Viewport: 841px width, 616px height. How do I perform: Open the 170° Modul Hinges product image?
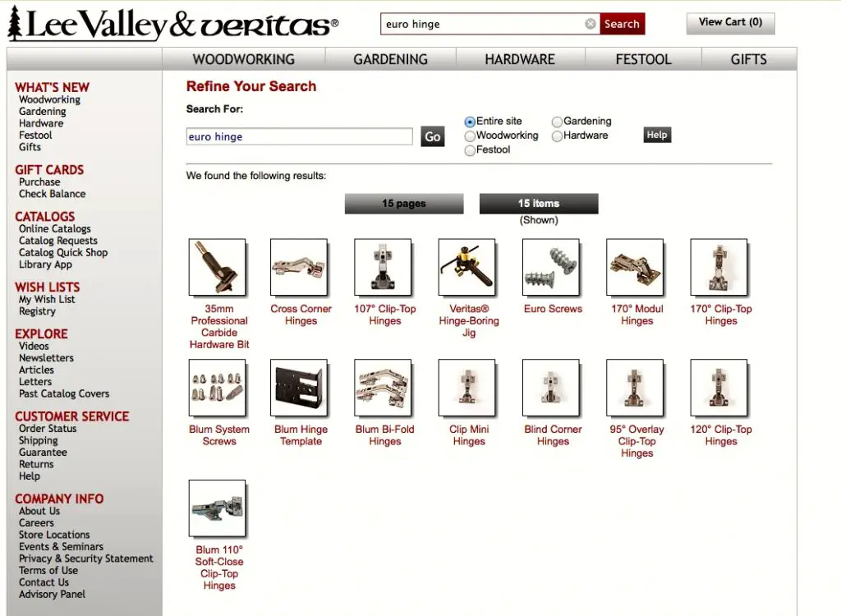tap(635, 267)
